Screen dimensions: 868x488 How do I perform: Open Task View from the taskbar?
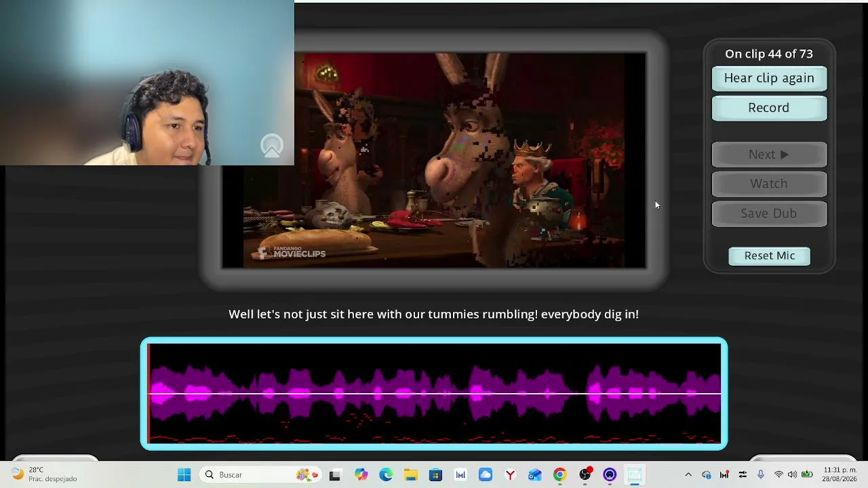click(334, 475)
